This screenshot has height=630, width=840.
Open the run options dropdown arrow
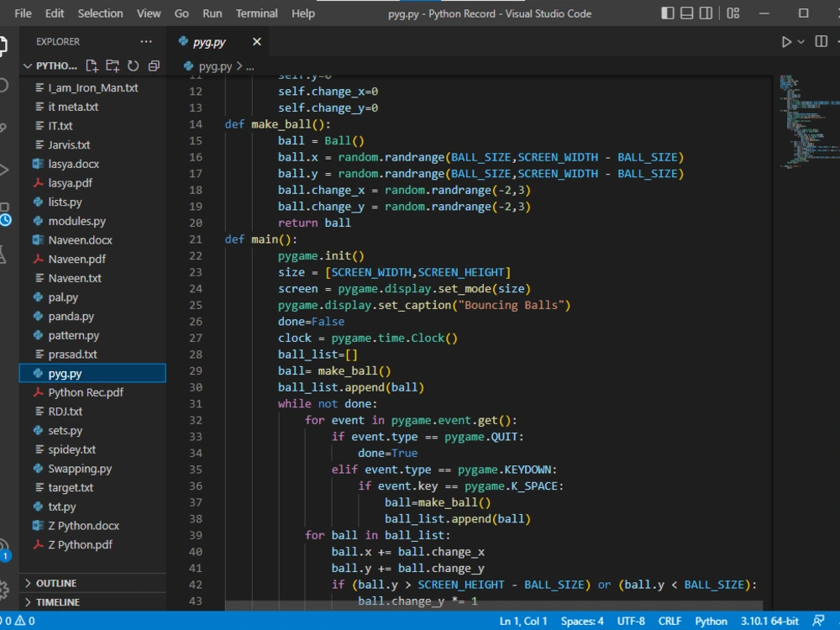click(801, 42)
